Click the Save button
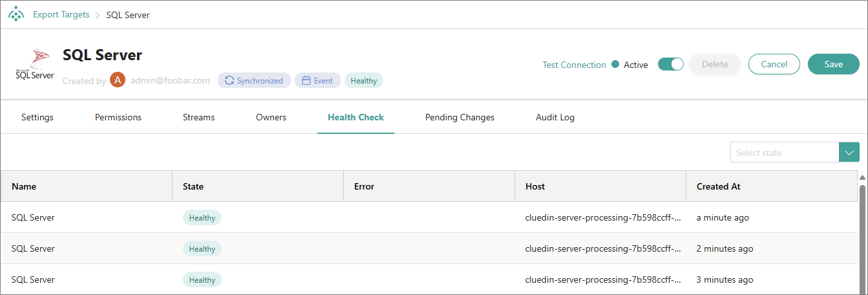 point(834,64)
